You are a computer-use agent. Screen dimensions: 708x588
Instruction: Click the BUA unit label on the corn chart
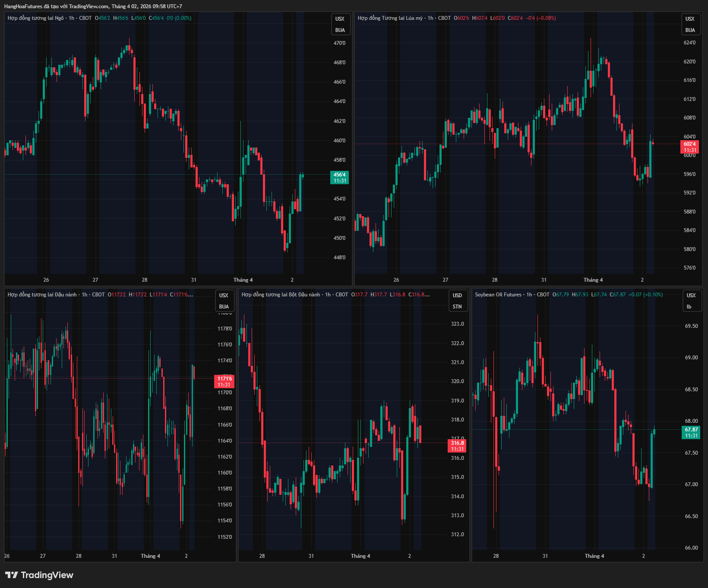pos(340,30)
